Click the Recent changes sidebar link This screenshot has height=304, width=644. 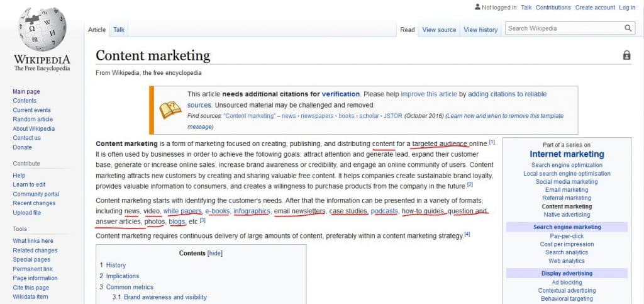[x=35, y=204]
